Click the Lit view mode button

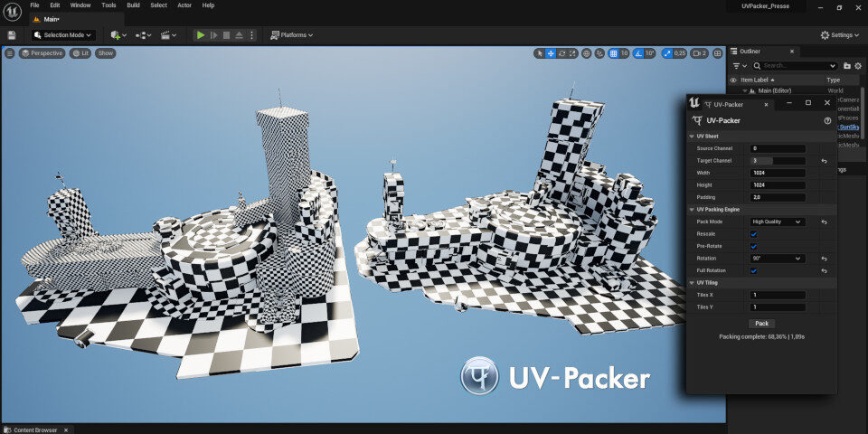pos(80,53)
